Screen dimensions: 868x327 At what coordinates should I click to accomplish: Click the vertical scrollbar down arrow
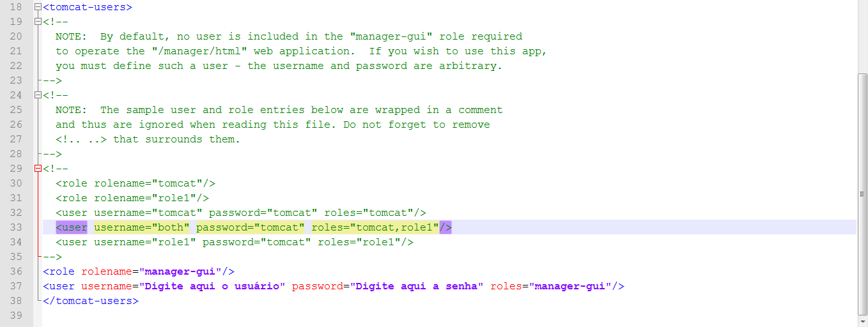[862, 321]
